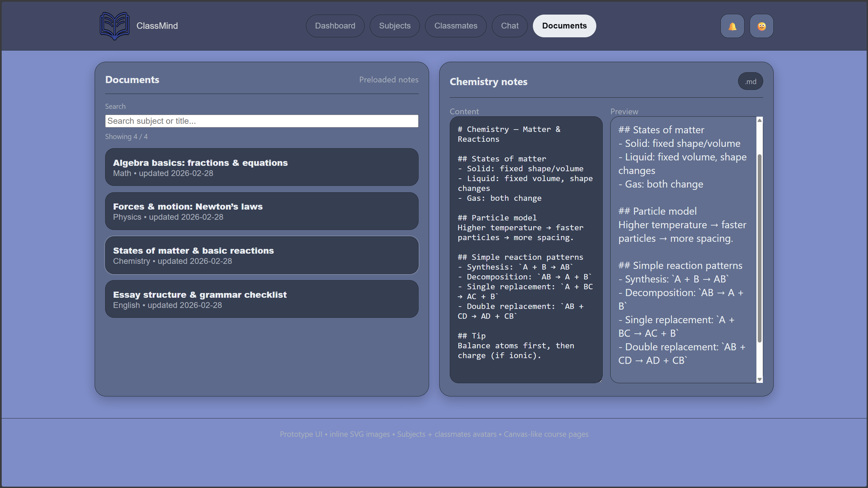Click the preview pane scrollbar thumb
868x488 pixels.
pyautogui.click(x=759, y=248)
